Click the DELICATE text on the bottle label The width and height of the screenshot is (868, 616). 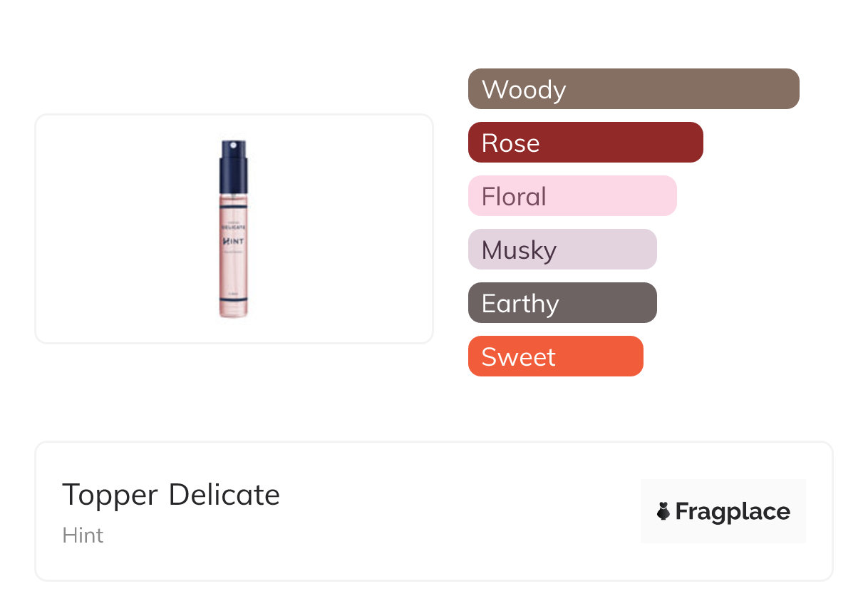[233, 225]
